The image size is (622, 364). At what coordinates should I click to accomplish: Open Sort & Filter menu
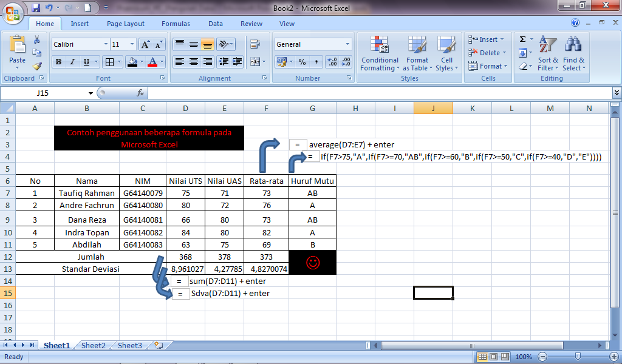point(548,53)
